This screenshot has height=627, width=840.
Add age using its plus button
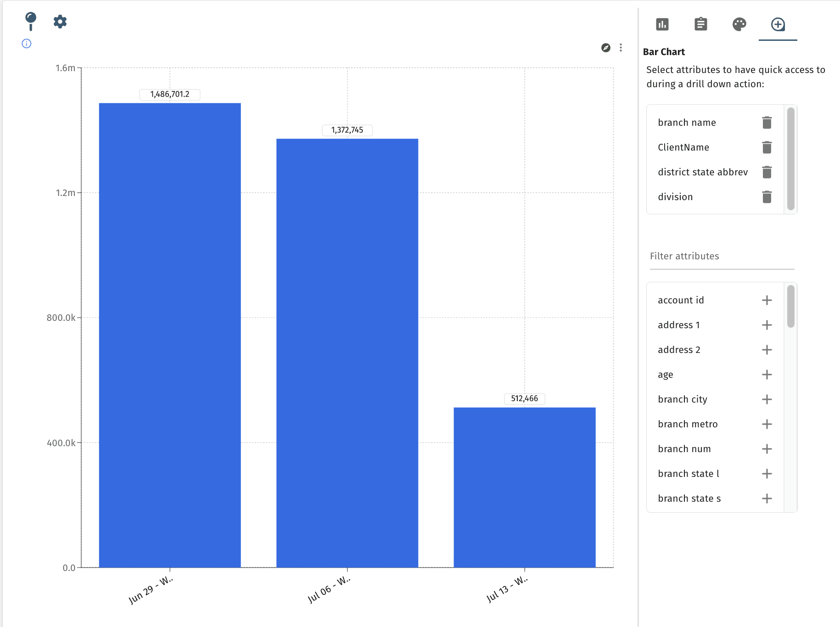click(766, 375)
